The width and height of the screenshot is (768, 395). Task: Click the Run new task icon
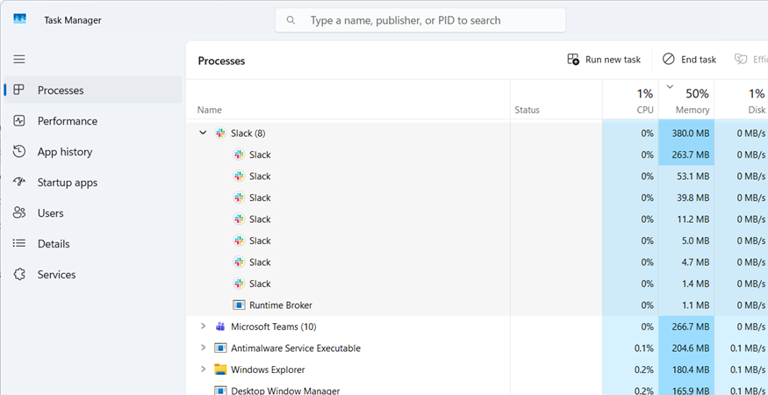(x=573, y=59)
